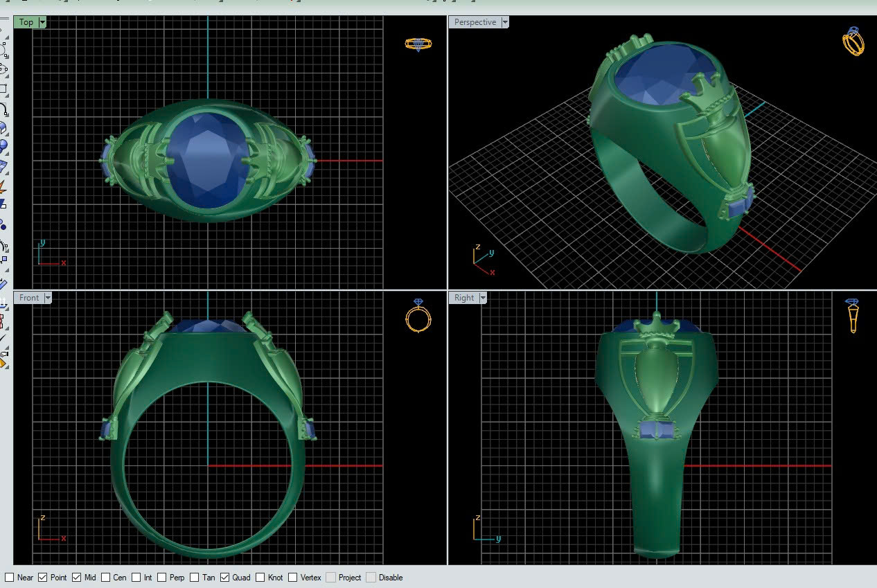Viewport: 877px width, 588px height.
Task: Select the Sphere solid tool in left toolbar
Action: (3, 145)
